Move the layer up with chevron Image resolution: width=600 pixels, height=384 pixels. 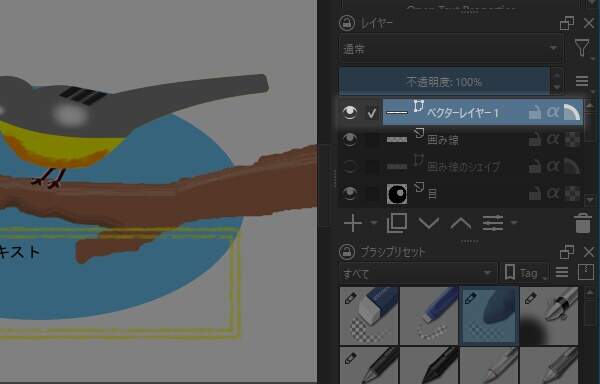[460, 223]
